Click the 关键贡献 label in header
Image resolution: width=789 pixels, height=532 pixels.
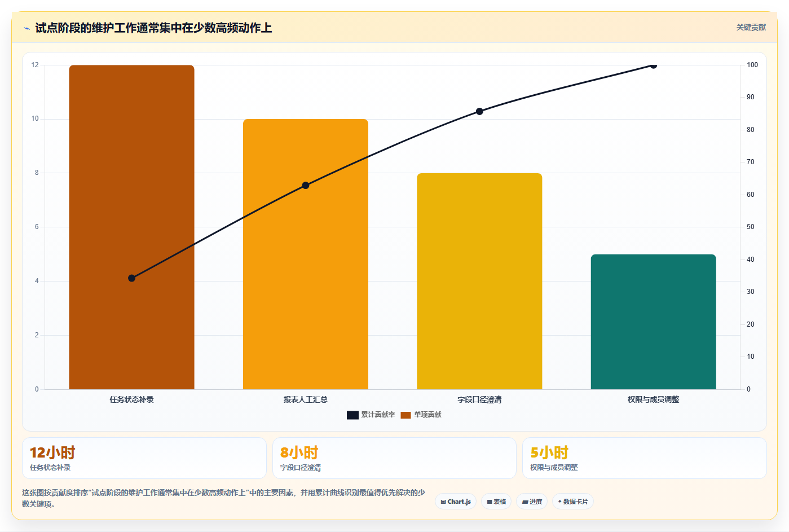point(751,27)
